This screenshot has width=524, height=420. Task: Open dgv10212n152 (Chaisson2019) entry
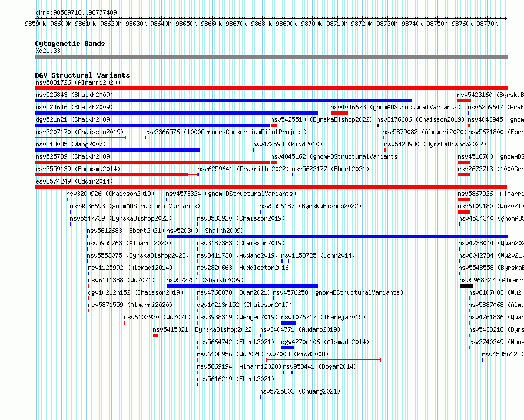click(135, 292)
